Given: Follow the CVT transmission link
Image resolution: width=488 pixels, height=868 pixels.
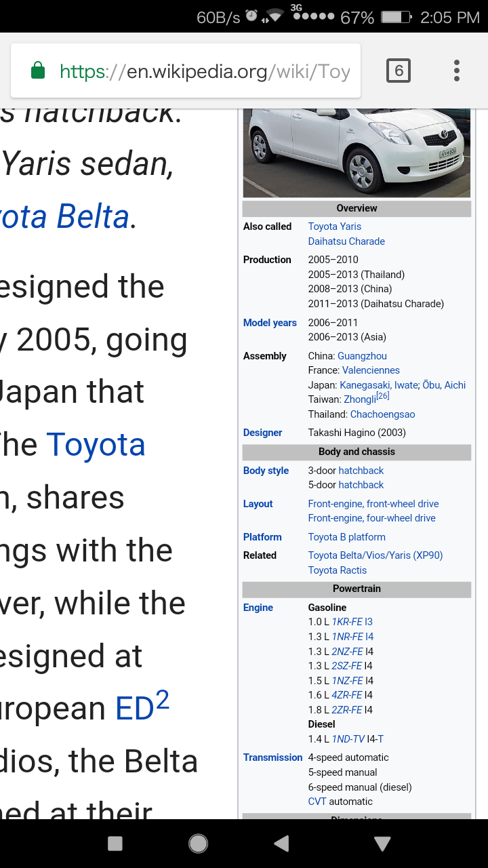Looking at the screenshot, I should pyautogui.click(x=317, y=802).
